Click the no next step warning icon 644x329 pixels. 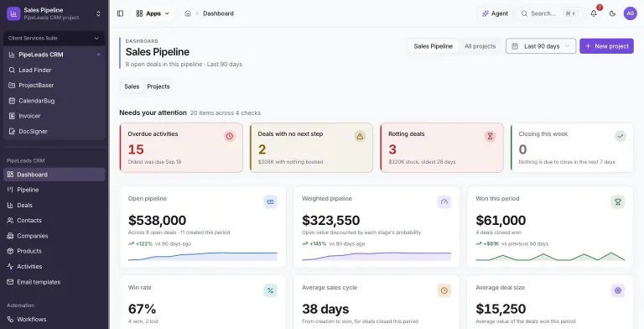(360, 136)
